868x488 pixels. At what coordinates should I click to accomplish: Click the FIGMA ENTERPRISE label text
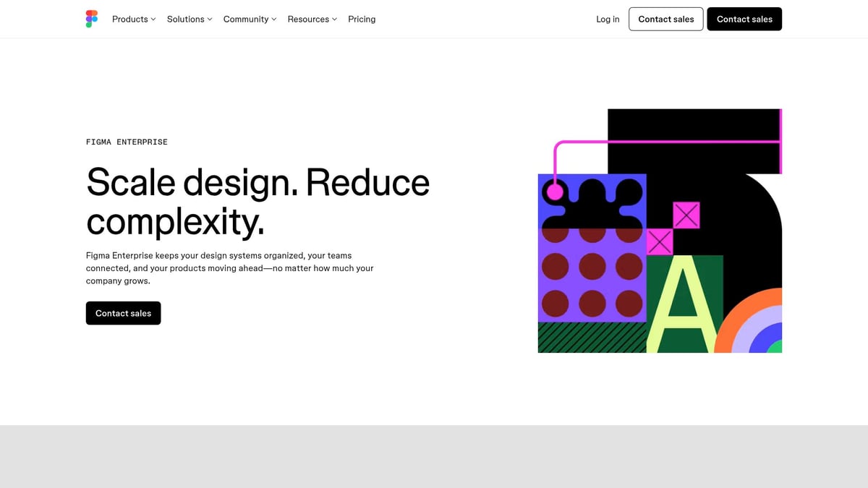[x=127, y=142]
